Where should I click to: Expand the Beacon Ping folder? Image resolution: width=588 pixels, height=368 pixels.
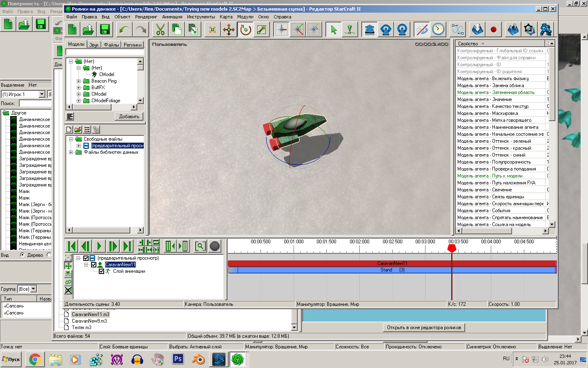coord(79,81)
